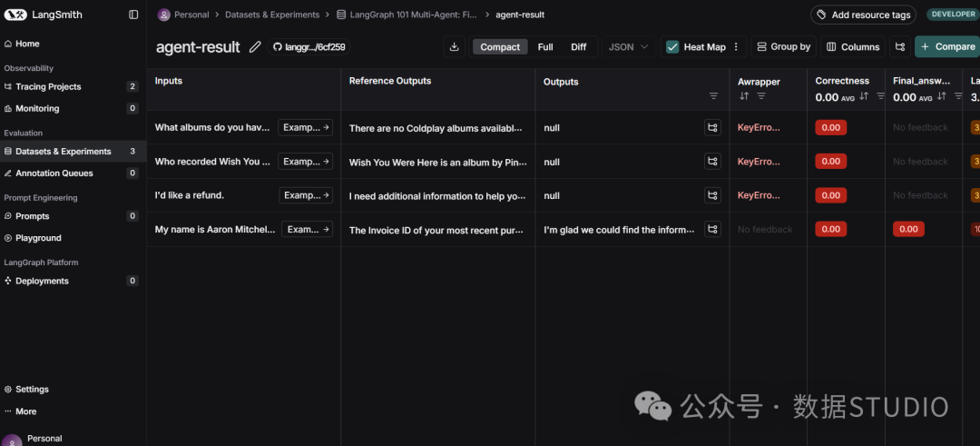The image size is (980, 446).
Task: Click Personal in the breadcrumb
Action: coord(191,15)
